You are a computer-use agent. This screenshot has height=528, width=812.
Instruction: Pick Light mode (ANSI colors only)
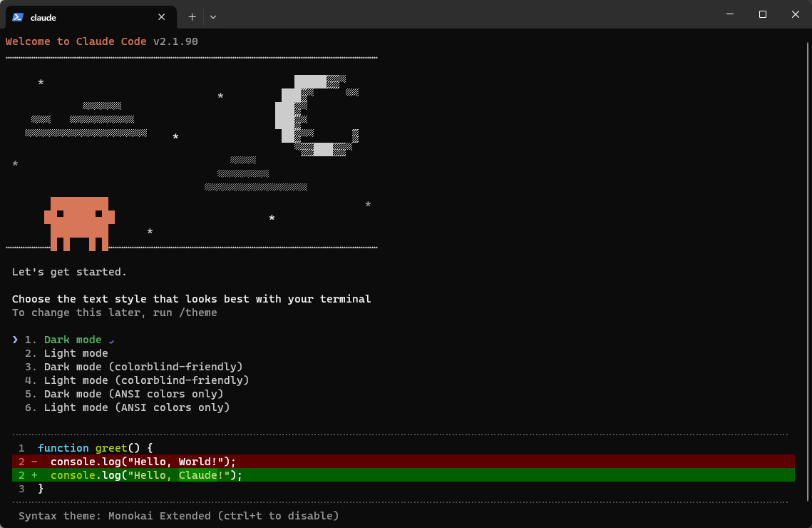point(136,407)
